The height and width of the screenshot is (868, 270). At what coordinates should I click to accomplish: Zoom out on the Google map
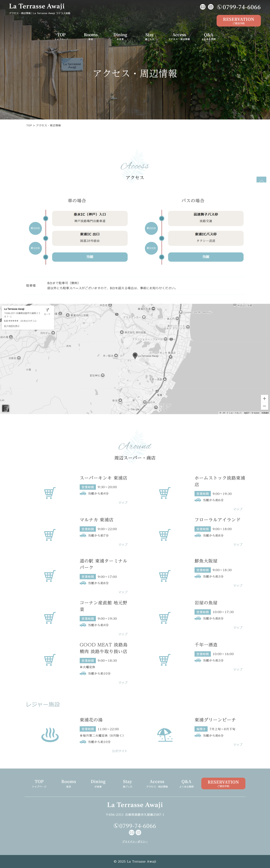pos(264,406)
